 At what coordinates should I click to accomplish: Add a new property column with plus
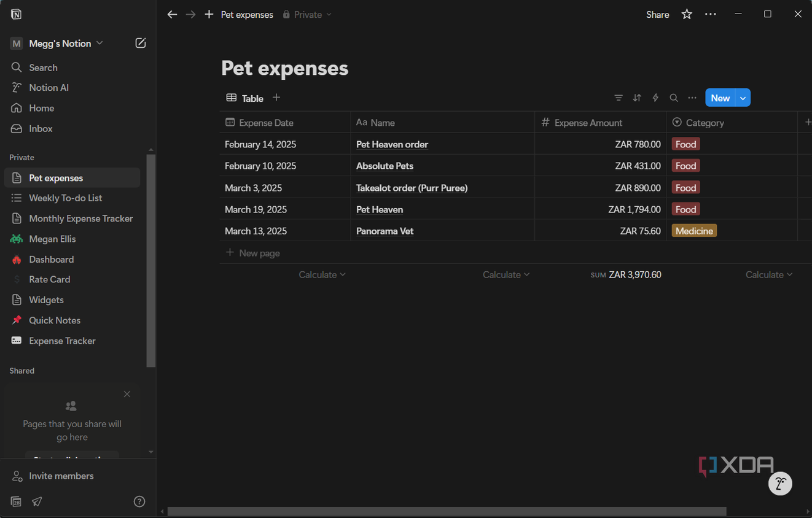(x=808, y=122)
